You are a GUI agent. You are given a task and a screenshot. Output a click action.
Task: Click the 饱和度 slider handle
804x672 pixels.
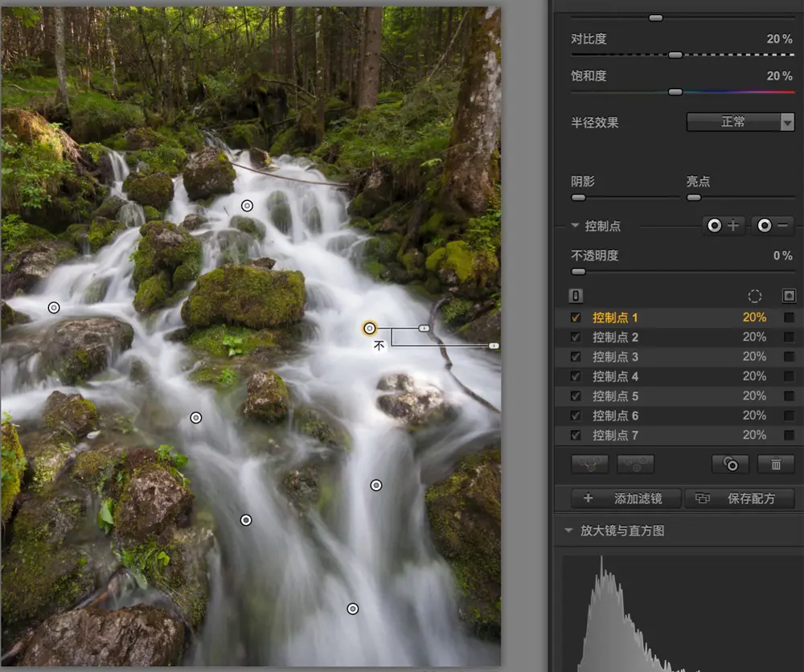pyautogui.click(x=675, y=92)
